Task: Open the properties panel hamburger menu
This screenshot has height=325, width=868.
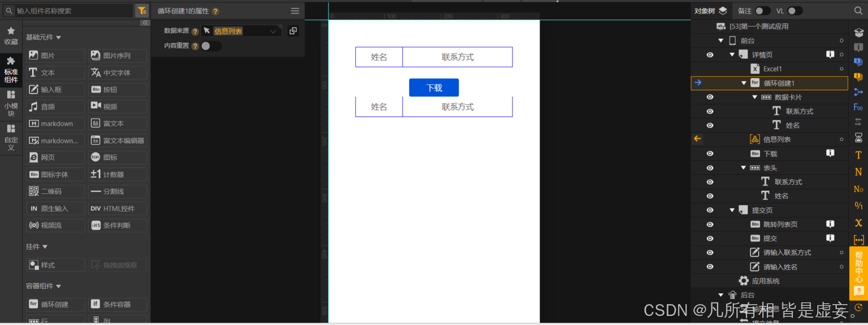Action: click(x=295, y=11)
